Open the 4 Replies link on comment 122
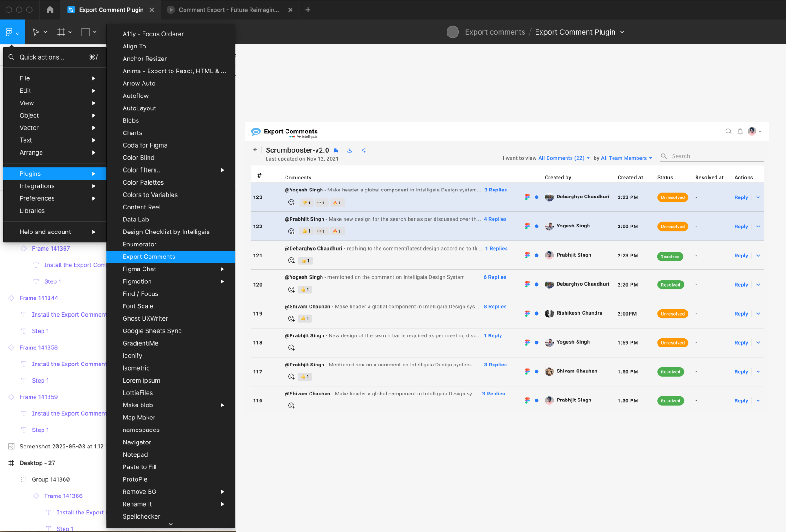 click(x=495, y=219)
